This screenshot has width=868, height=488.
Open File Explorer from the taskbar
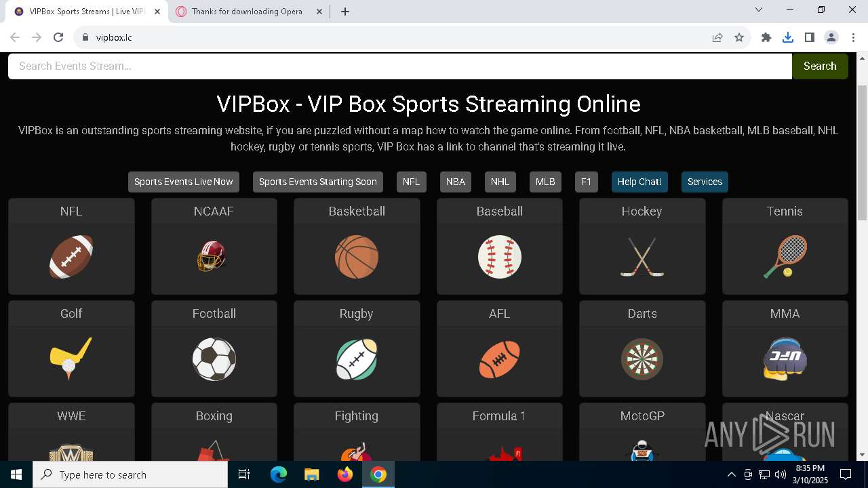(x=311, y=474)
